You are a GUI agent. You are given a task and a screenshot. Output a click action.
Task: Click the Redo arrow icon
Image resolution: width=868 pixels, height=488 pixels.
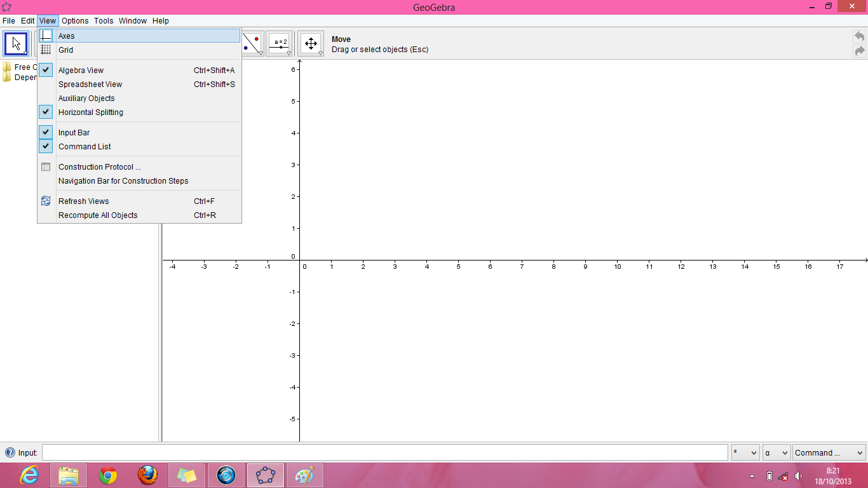coord(860,51)
